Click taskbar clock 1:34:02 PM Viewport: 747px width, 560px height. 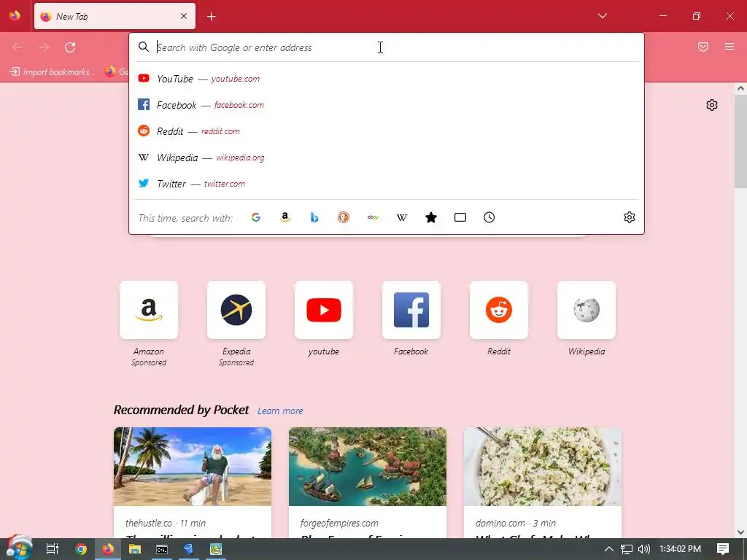point(680,549)
